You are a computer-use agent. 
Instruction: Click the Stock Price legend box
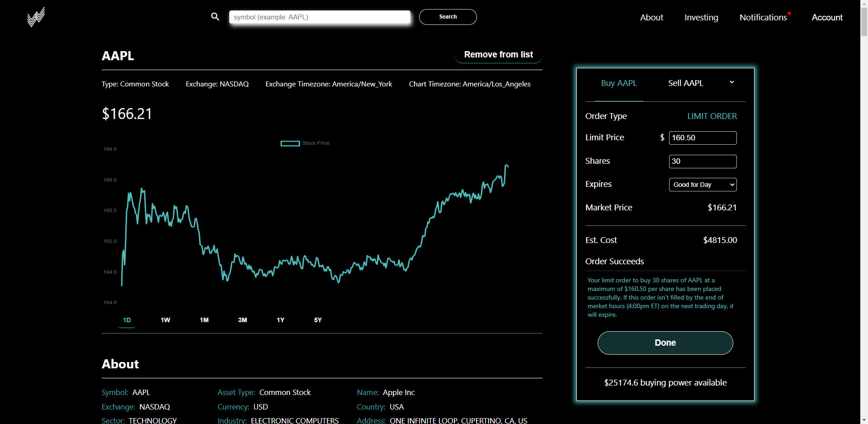click(290, 143)
